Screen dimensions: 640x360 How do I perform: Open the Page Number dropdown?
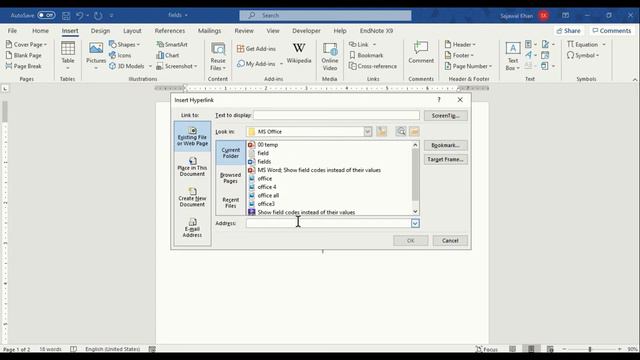click(468, 66)
